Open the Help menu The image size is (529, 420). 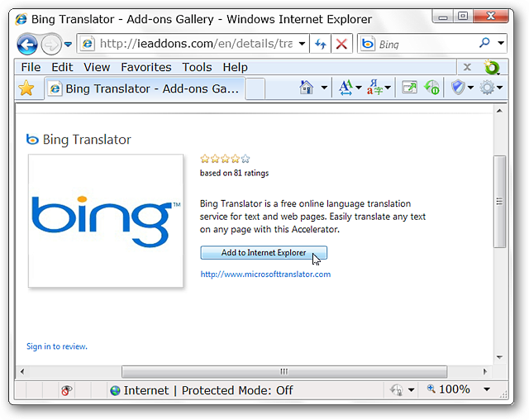[x=235, y=67]
